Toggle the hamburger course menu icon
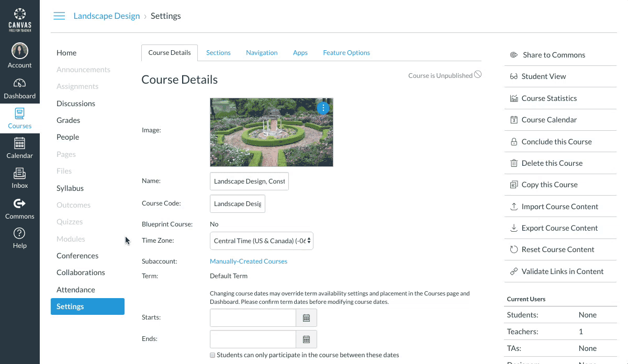 click(x=59, y=16)
